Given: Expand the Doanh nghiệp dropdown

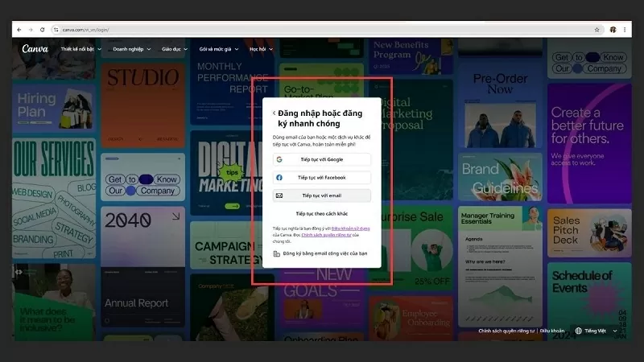Looking at the screenshot, I should (131, 49).
